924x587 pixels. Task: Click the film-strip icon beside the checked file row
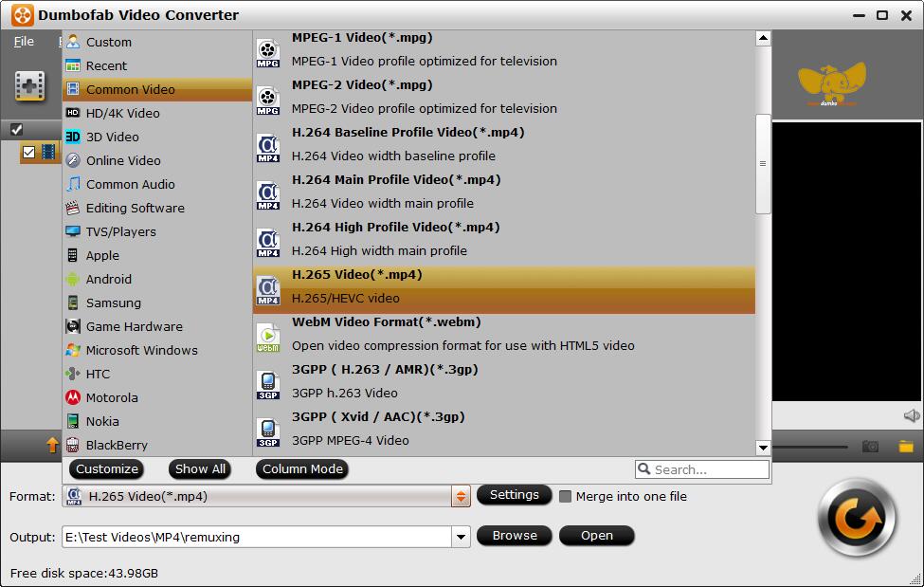[x=48, y=153]
